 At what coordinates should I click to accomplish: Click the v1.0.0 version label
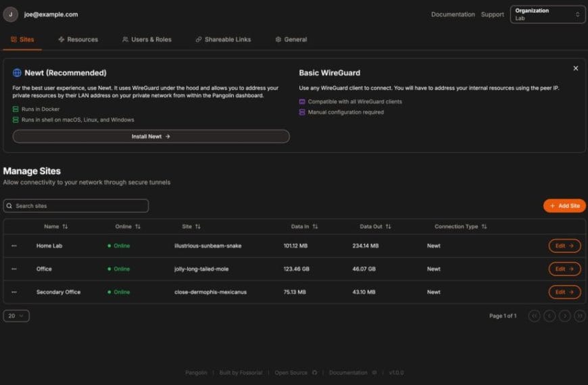(396, 373)
